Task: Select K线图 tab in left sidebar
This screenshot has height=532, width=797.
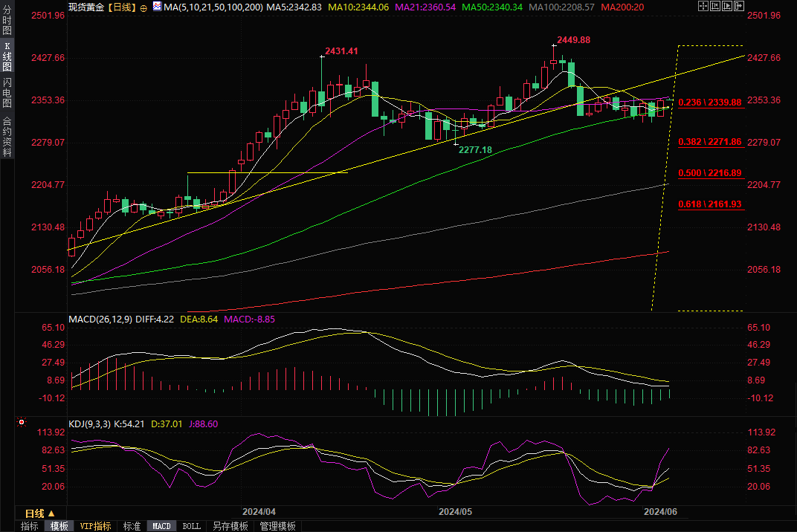Action: pyautogui.click(x=7, y=56)
